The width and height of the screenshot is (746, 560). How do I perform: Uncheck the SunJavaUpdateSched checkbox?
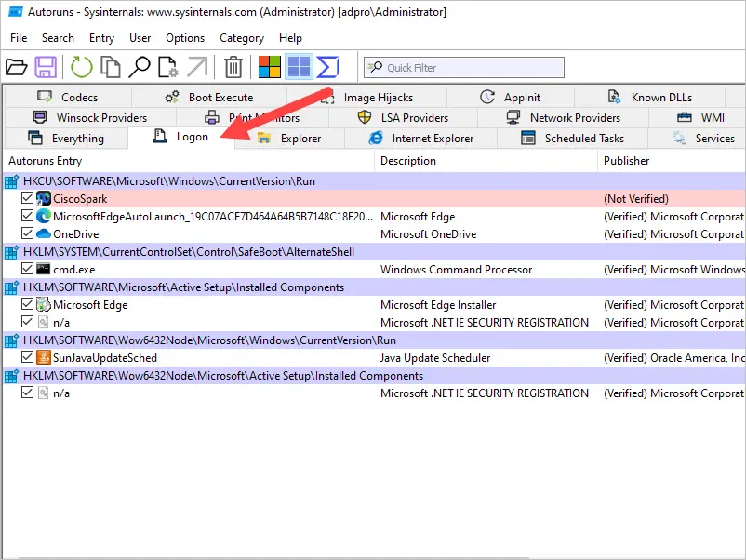coord(28,357)
